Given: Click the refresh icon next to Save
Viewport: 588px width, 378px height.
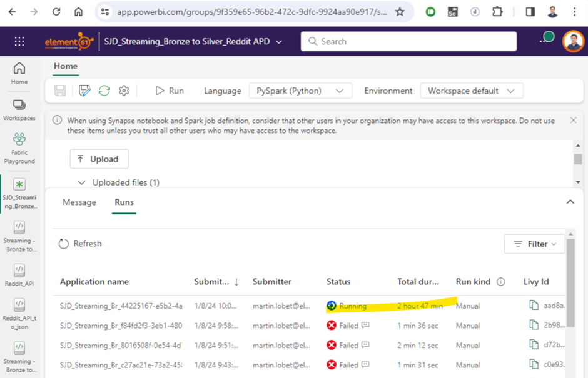Looking at the screenshot, I should click(104, 91).
